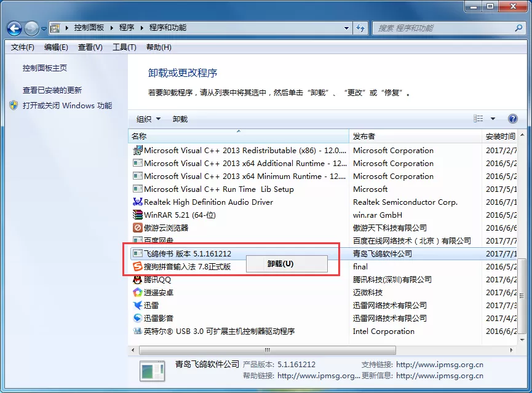Open the 编辑(E) menu
This screenshot has width=532, height=393.
(56, 47)
